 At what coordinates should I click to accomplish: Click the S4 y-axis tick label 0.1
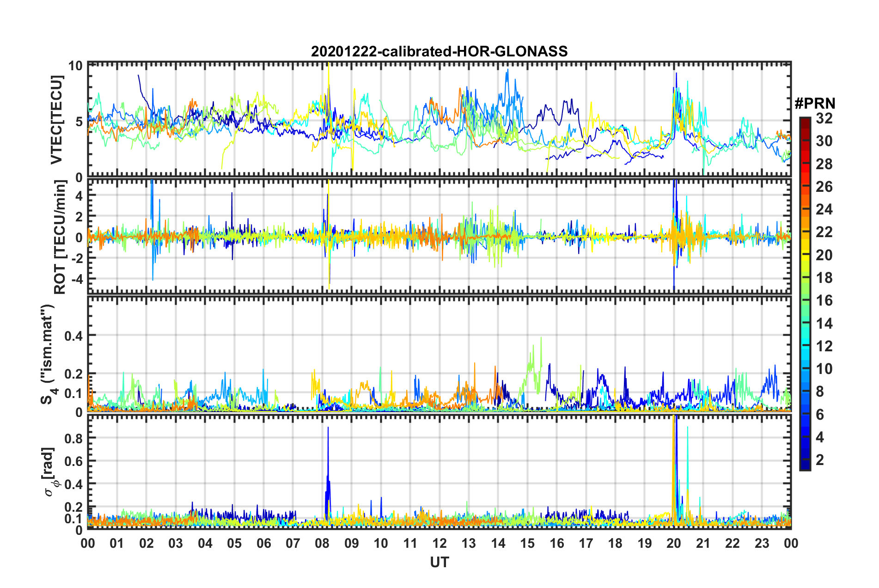pyautogui.click(x=74, y=393)
